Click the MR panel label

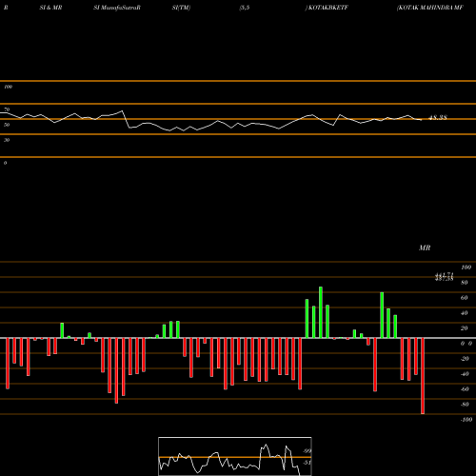(x=425, y=248)
